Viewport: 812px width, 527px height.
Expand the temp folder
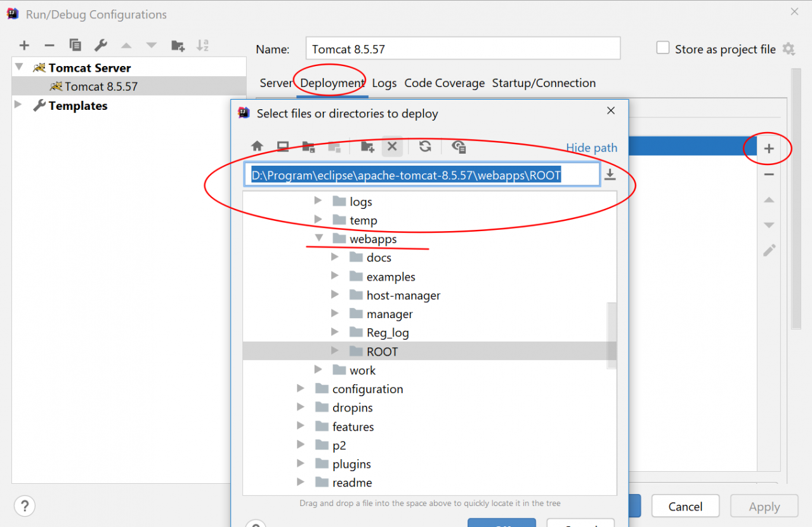point(318,220)
